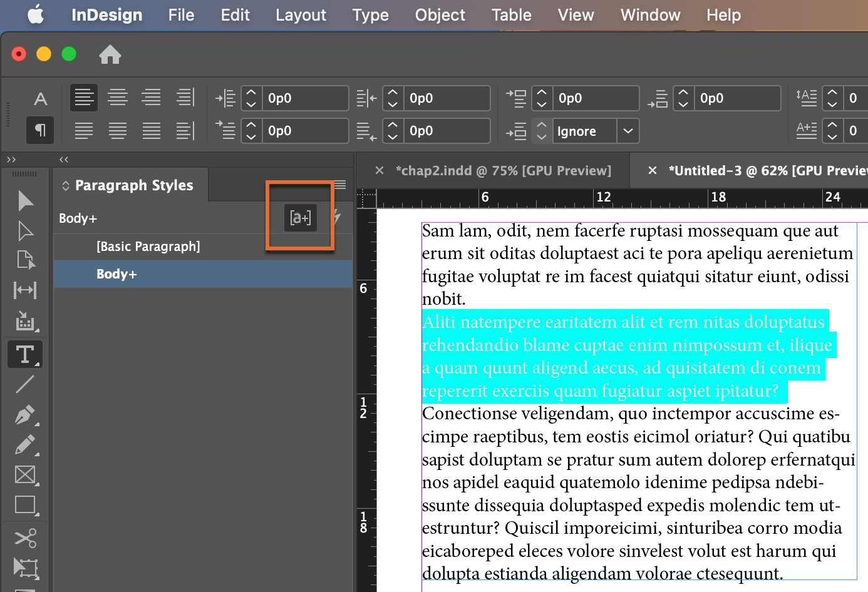Screen dimensions: 868x592
Task: Select the Pencil tool
Action: pyautogui.click(x=24, y=444)
